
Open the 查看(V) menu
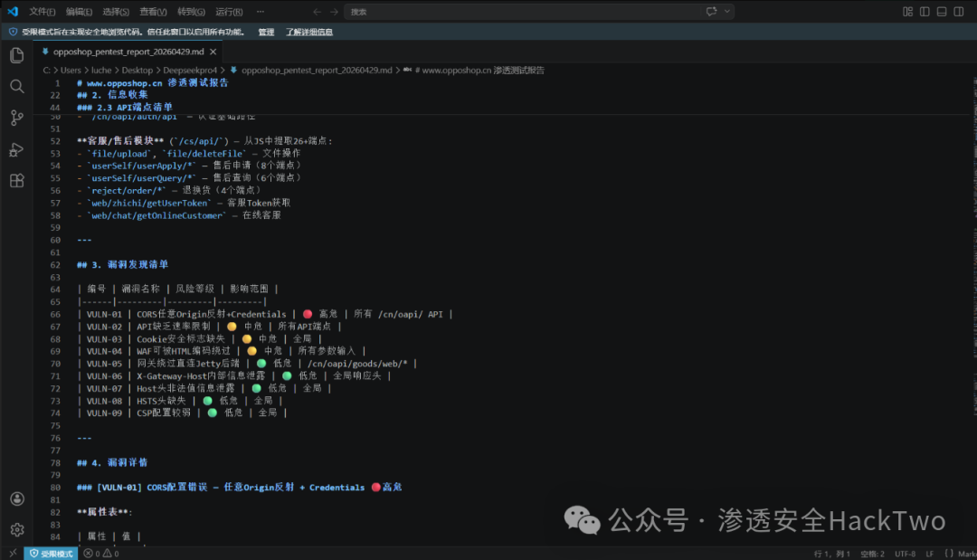153,12
